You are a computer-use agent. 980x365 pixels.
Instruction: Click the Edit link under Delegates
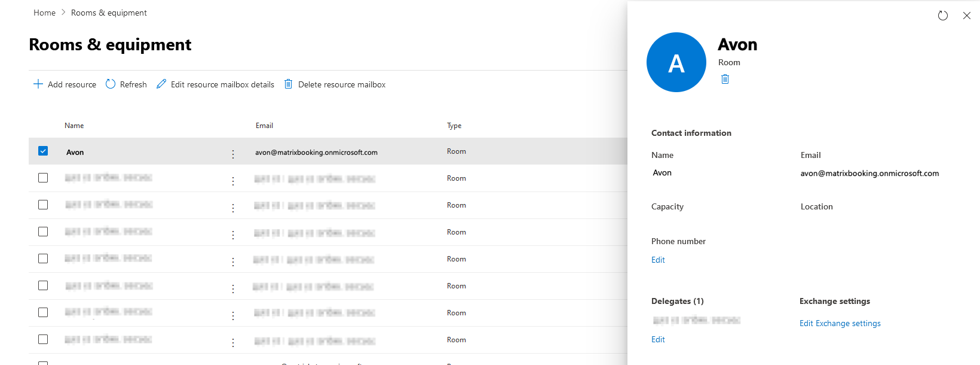point(658,339)
